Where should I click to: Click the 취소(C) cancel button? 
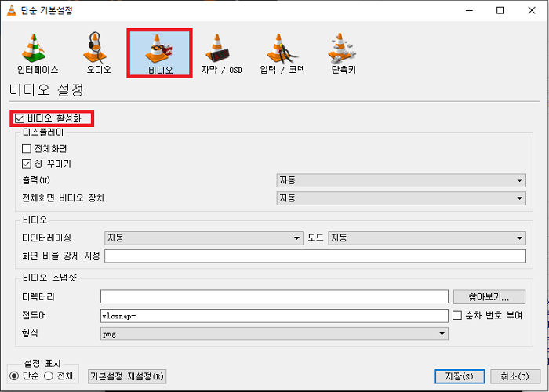[x=515, y=376]
